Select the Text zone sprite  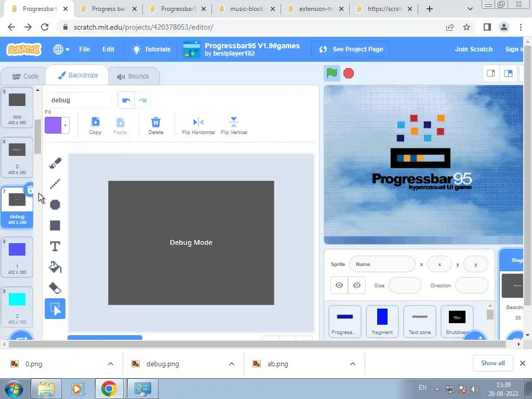(x=419, y=321)
